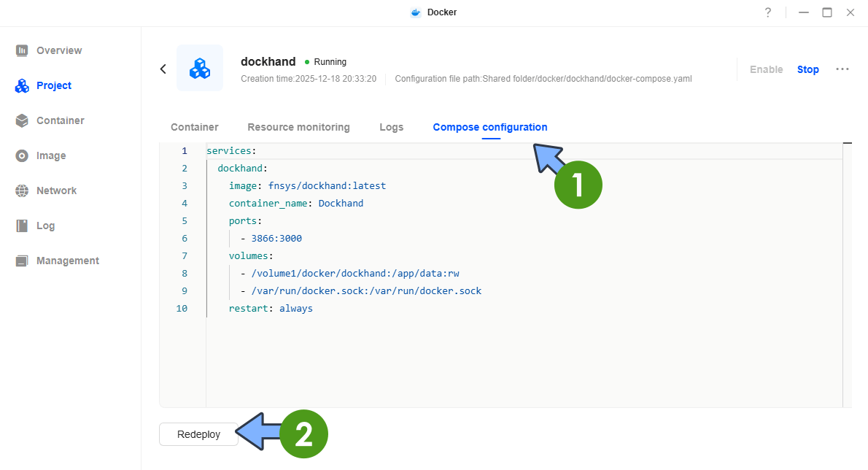Expand the three-dot more options menu

(842, 69)
